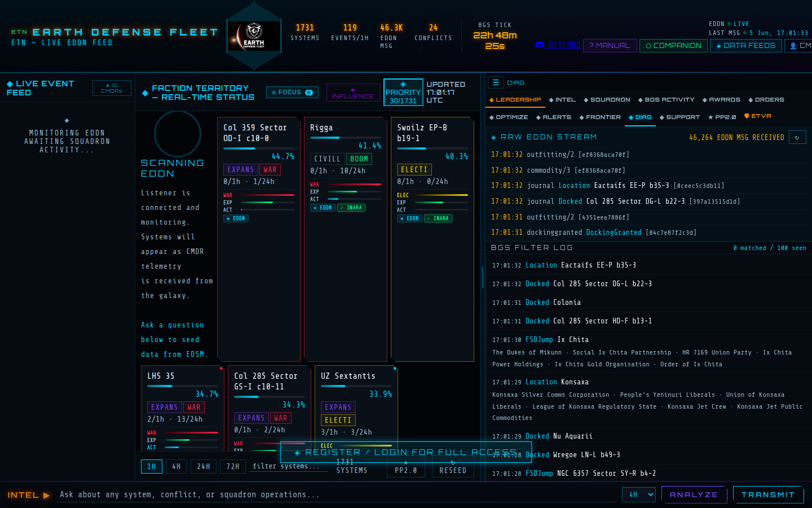Click the INARA badge on Rigga card
Viewport: 812px width, 508px height.
point(351,208)
